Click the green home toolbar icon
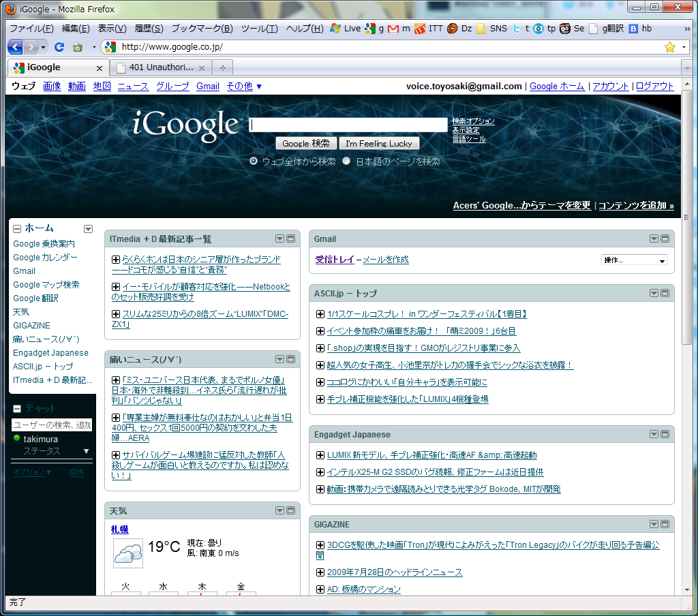Screen dimensions: 698x616 click(78, 47)
